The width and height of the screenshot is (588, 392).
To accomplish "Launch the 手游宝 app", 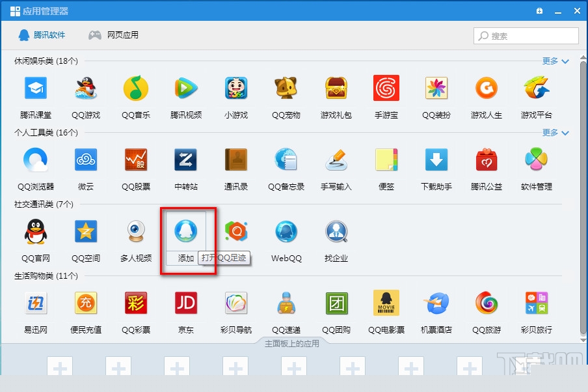I will coord(386,89).
